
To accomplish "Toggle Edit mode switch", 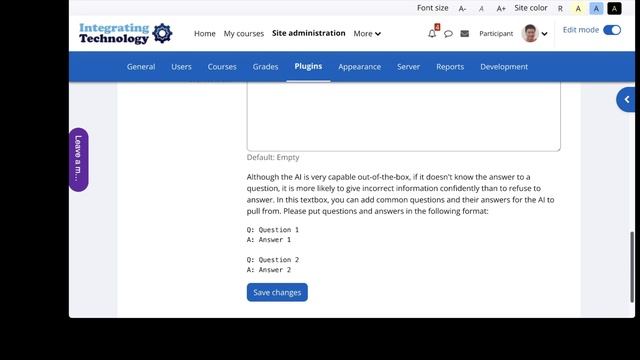I will click(x=612, y=30).
